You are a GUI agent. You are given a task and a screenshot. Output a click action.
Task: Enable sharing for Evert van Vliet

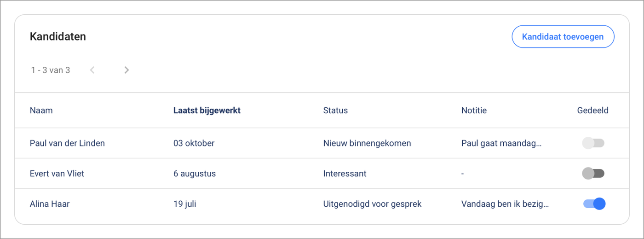pos(593,174)
